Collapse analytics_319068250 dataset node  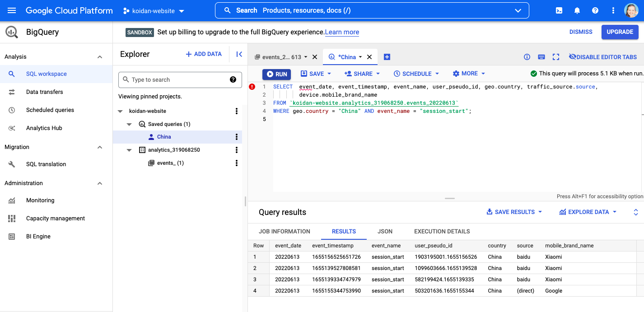129,150
